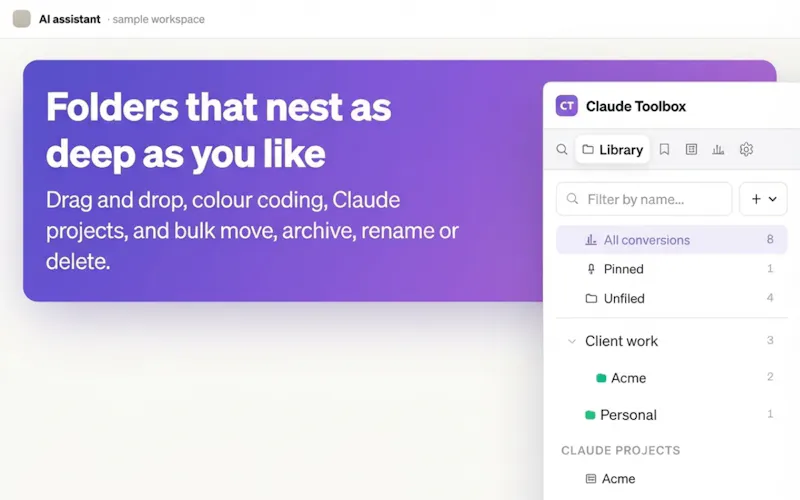The image size is (800, 500).
Task: Collapse the Client work folder chevron
Action: point(572,341)
